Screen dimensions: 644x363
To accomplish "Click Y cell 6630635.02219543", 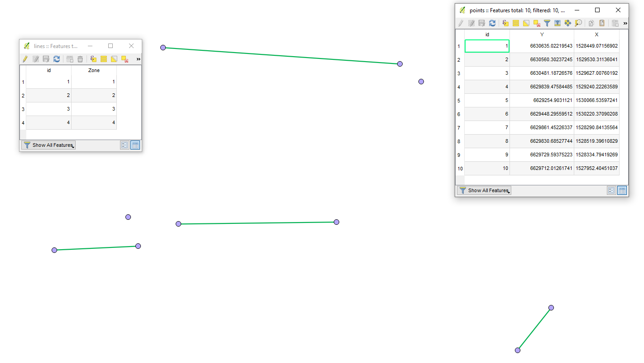I will [x=542, y=46].
